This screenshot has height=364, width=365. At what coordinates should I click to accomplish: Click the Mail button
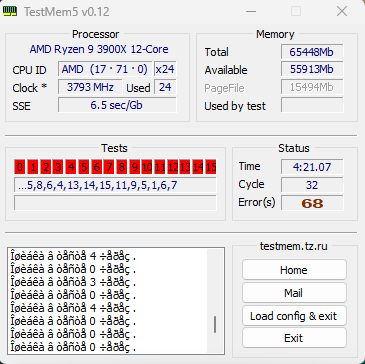[294, 293]
